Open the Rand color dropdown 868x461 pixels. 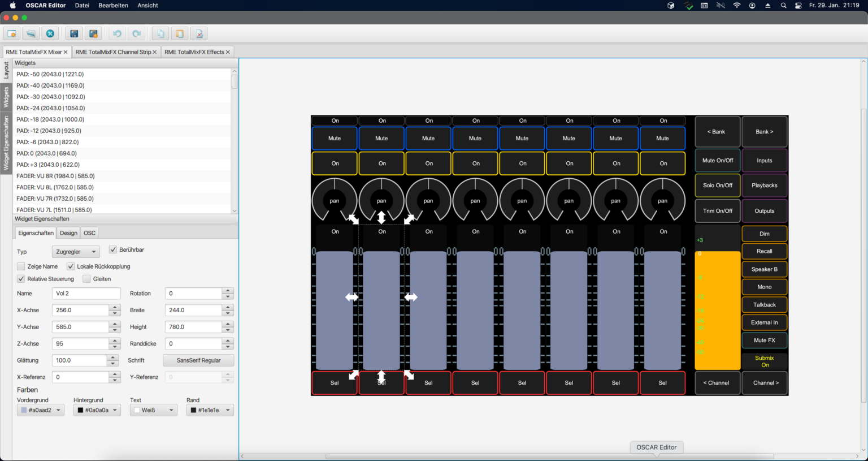210,410
